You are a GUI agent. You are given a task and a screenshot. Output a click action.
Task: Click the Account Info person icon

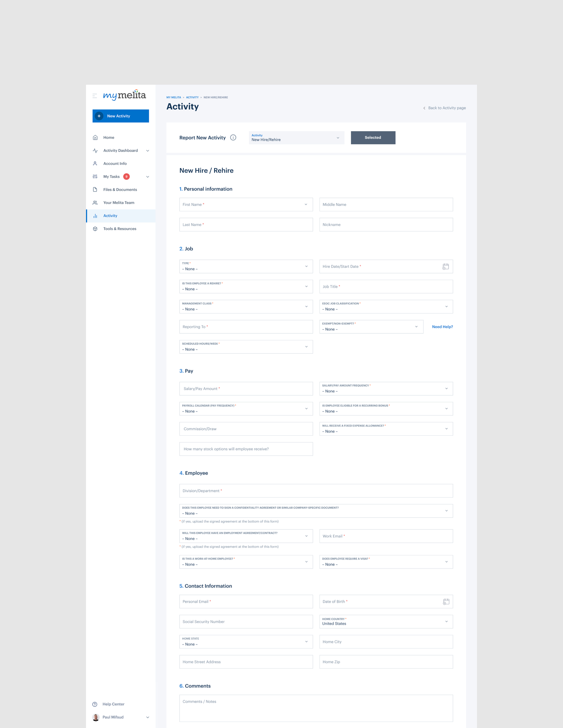95,164
